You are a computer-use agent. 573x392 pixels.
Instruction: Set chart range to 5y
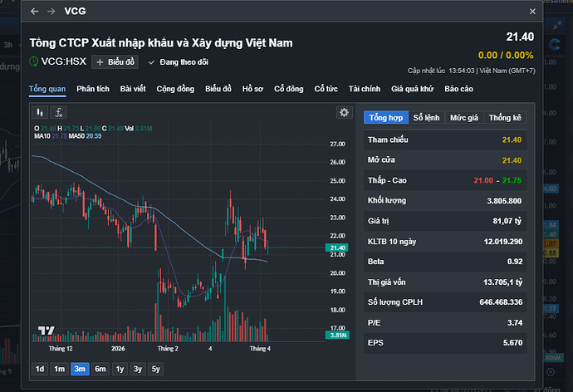[x=156, y=369]
